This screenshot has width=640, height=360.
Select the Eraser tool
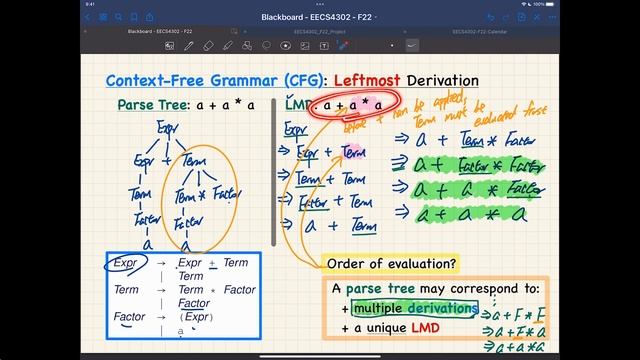(x=208, y=46)
